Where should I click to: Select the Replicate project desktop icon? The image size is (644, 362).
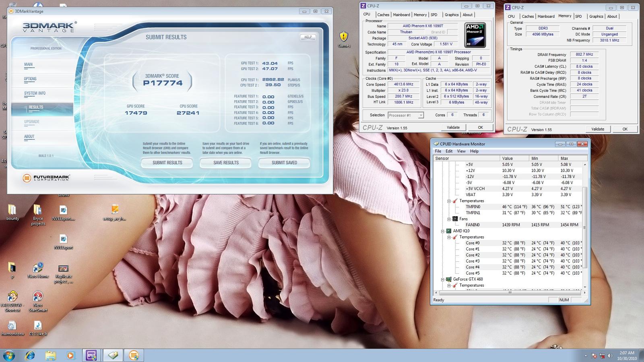tap(63, 273)
